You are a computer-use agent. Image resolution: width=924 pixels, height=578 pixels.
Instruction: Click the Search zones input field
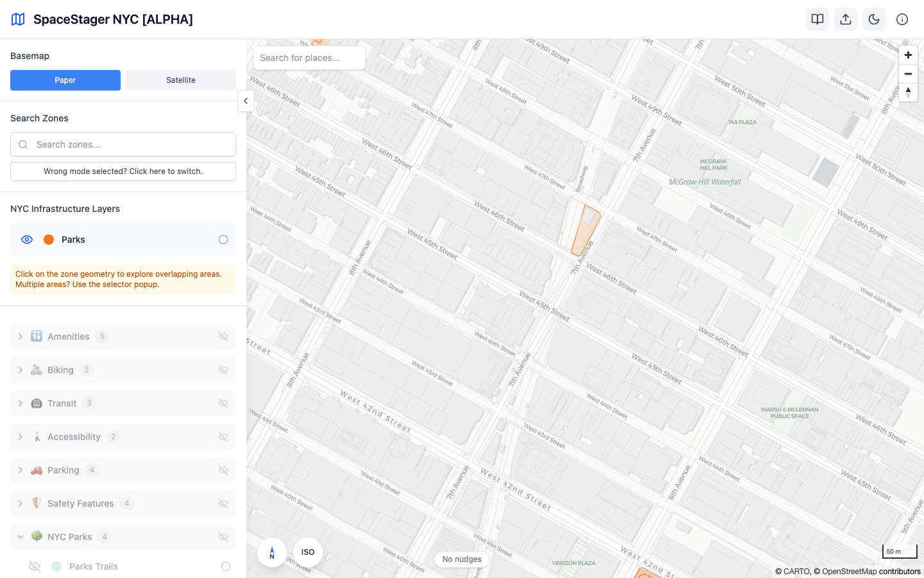(x=123, y=144)
